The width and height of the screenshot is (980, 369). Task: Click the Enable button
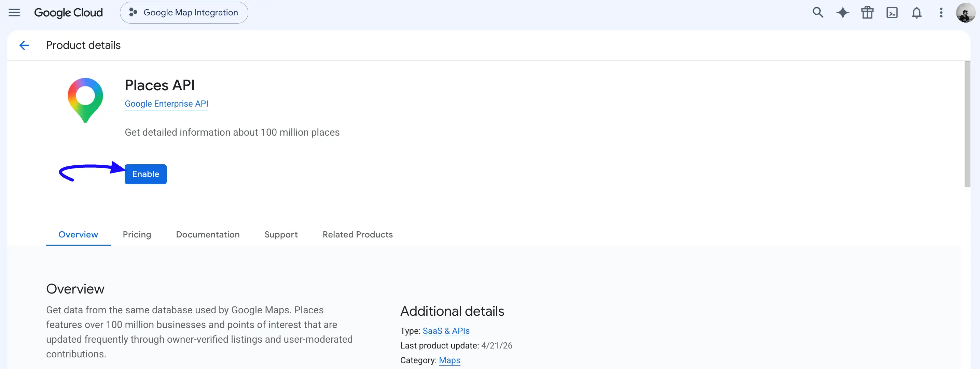[x=146, y=174]
